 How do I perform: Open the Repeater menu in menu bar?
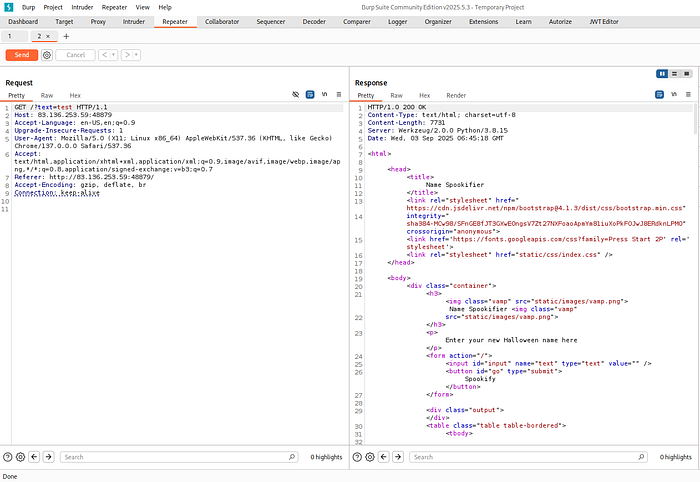114,7
